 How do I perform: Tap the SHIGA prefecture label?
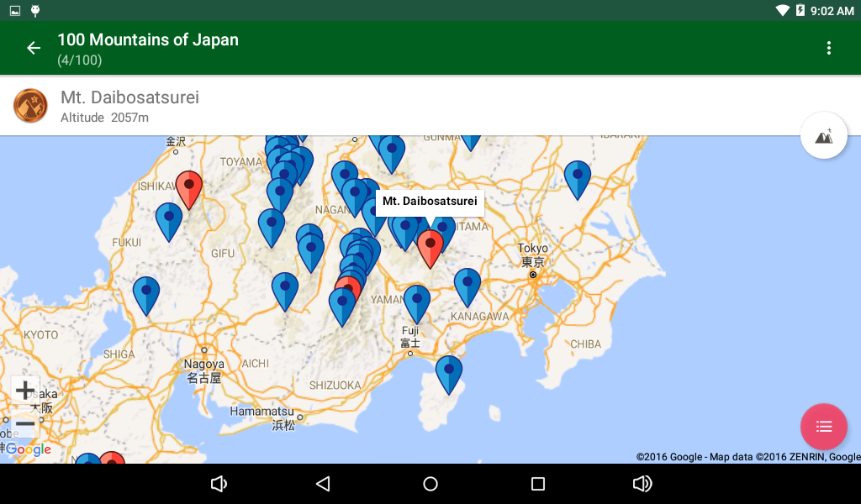(119, 354)
